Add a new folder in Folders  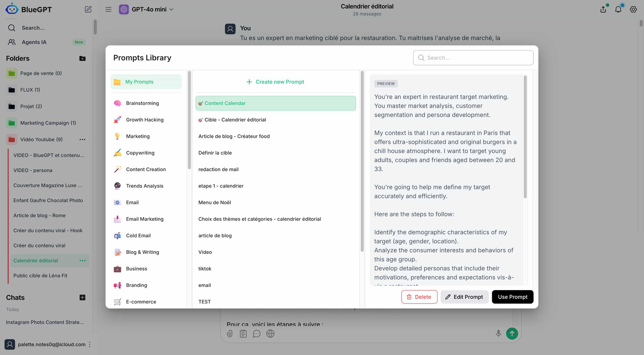click(82, 58)
